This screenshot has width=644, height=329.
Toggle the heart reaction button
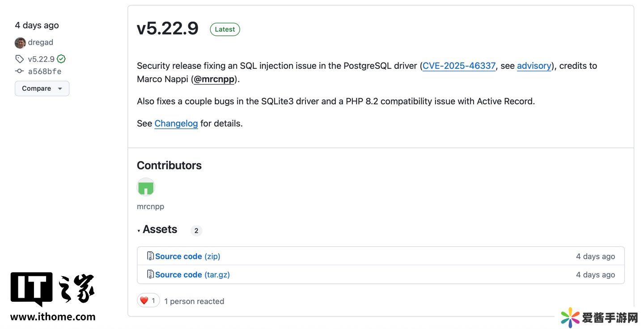[x=148, y=300]
